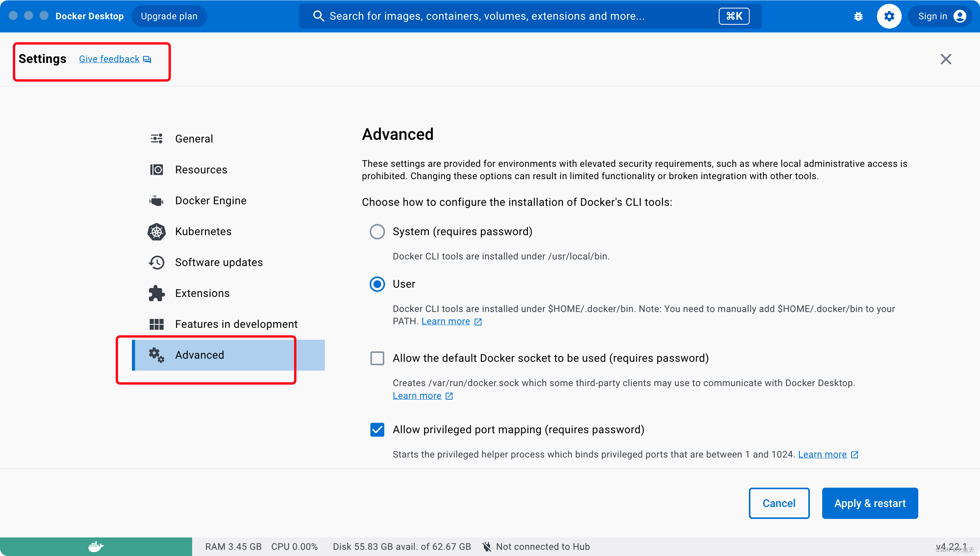Enable the Allow default Docker socket checkbox
The height and width of the screenshot is (556, 980).
coord(377,358)
